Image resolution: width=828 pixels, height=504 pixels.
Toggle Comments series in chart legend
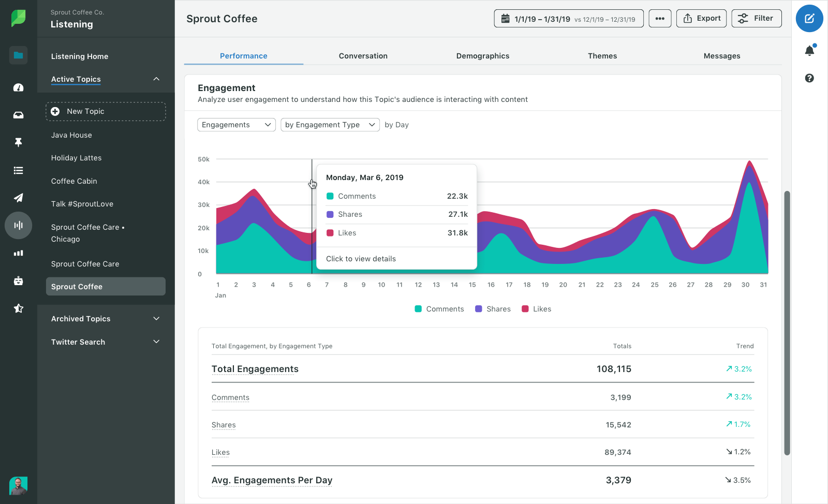coord(439,309)
